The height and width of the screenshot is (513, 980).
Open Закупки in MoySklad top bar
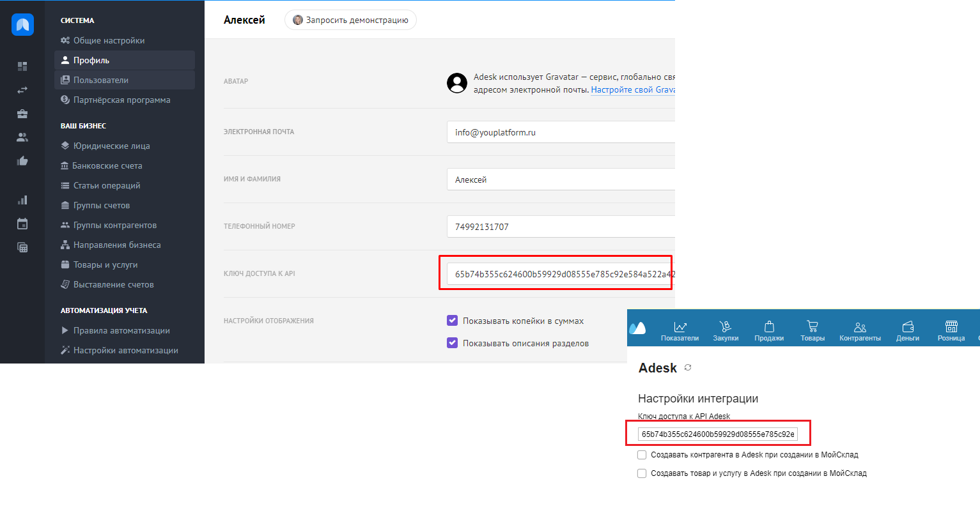(x=726, y=331)
